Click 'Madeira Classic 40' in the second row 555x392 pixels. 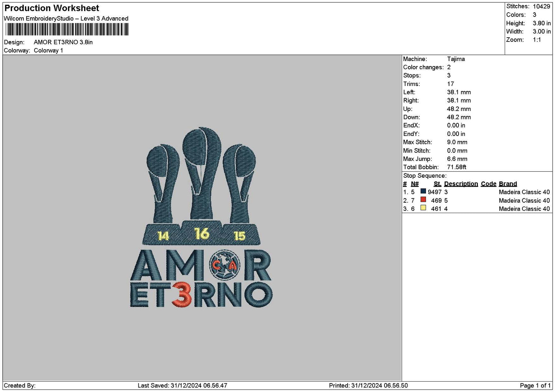coord(524,201)
